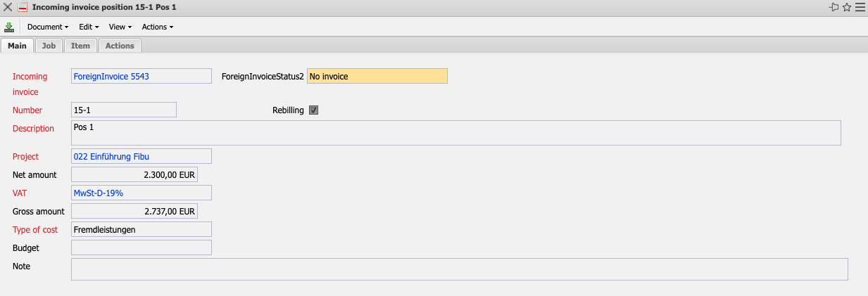
Task: Open the Document dropdown menu
Action: (48, 27)
